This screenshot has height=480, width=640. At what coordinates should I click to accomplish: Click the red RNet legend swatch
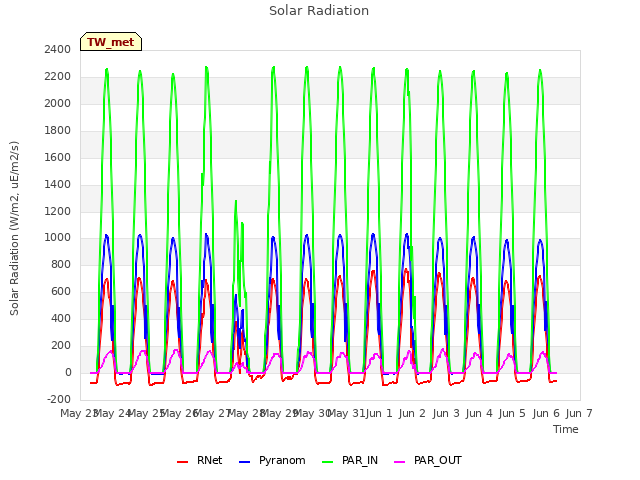click(x=182, y=462)
